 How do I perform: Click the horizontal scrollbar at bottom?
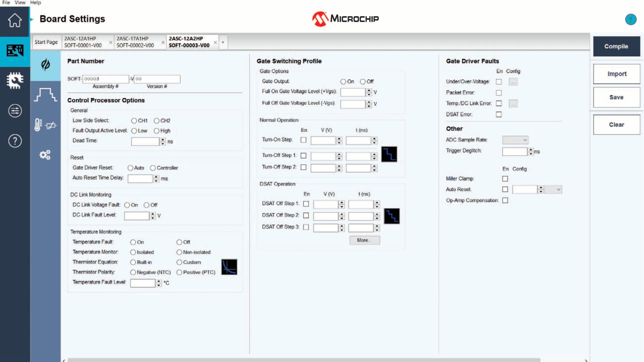tap(303, 360)
